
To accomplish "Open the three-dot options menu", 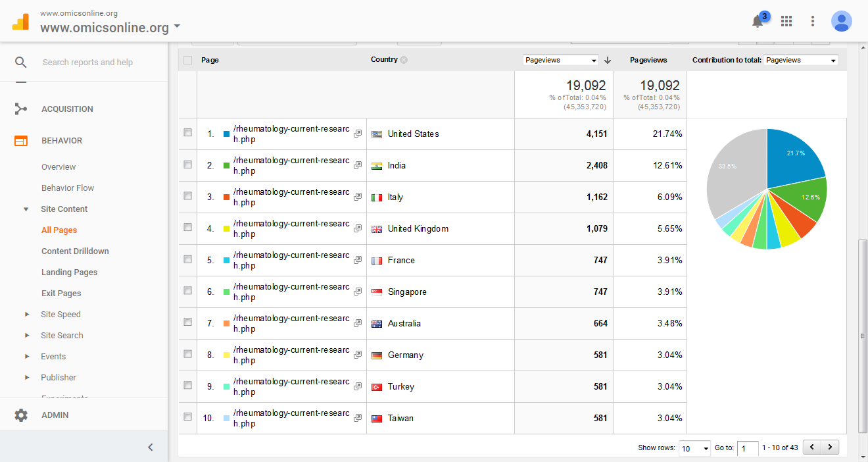I will [x=813, y=21].
